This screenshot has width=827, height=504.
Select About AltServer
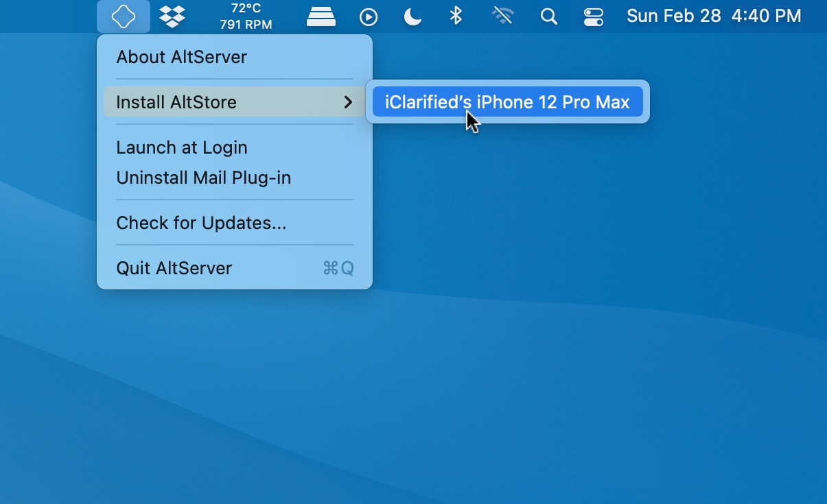(x=235, y=57)
